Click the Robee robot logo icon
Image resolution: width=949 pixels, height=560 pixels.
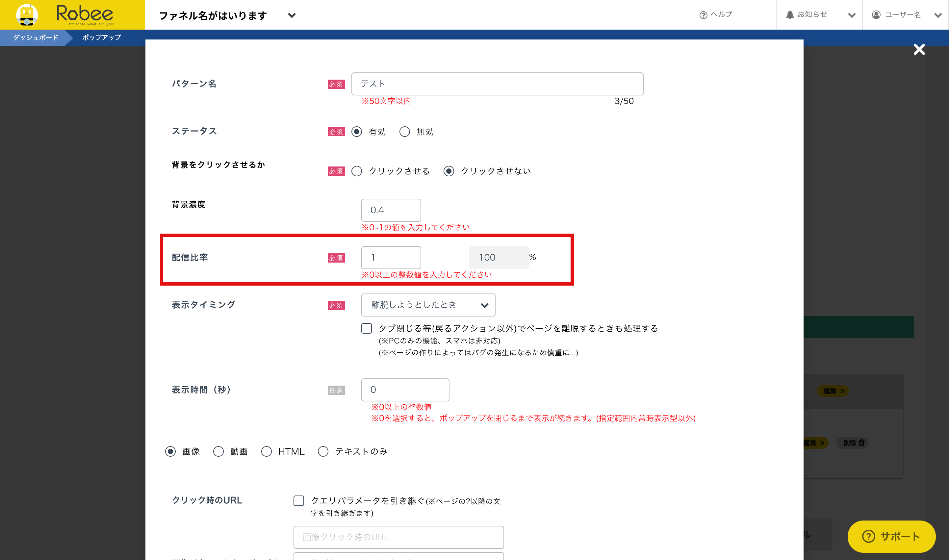[x=27, y=15]
